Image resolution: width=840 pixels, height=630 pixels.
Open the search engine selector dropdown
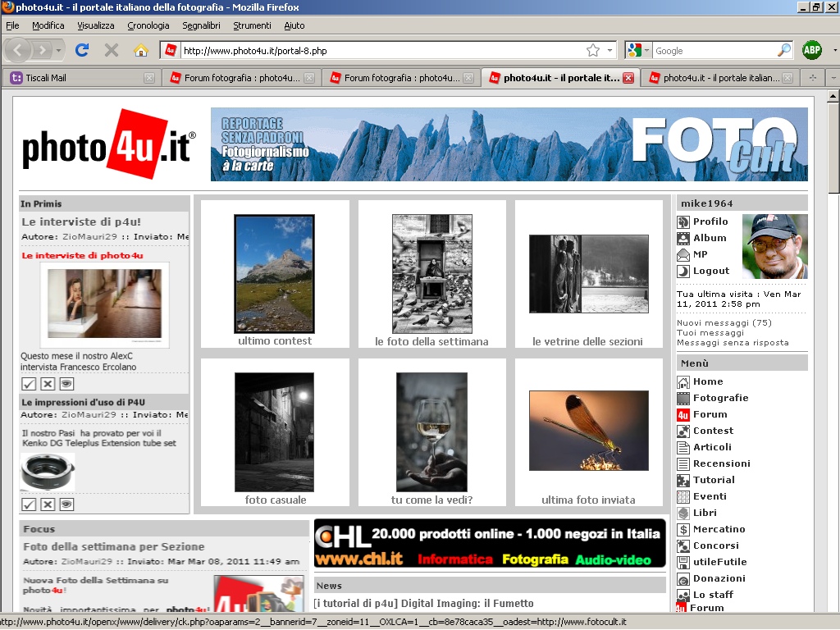point(646,51)
